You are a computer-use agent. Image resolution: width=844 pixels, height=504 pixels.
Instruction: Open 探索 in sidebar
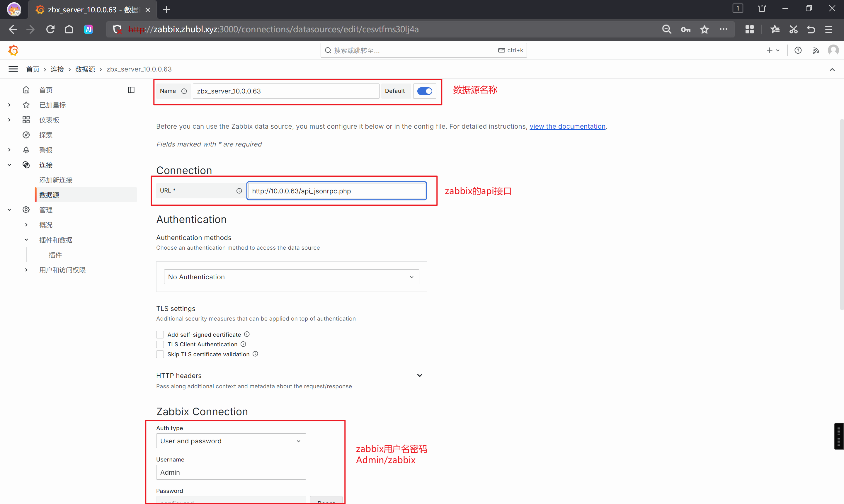click(45, 135)
